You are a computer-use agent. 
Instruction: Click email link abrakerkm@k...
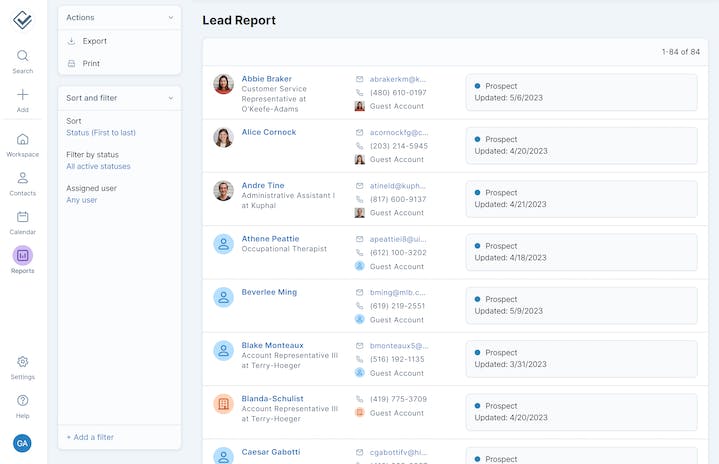pos(398,79)
